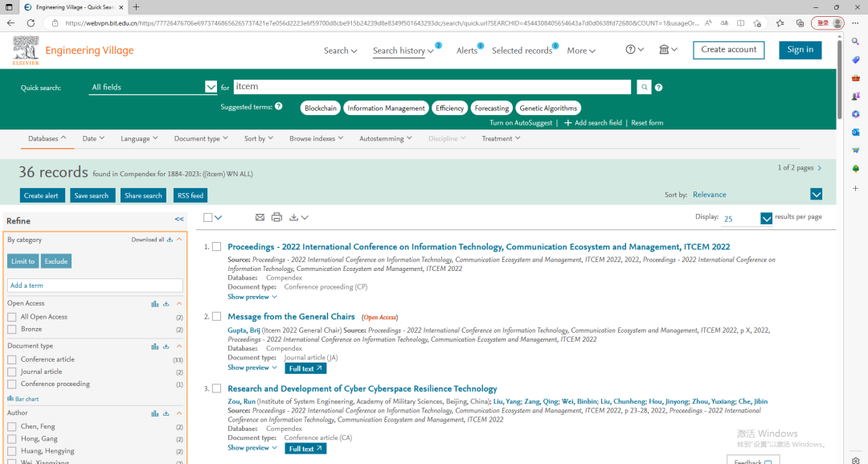Download all category data icon

[170, 240]
